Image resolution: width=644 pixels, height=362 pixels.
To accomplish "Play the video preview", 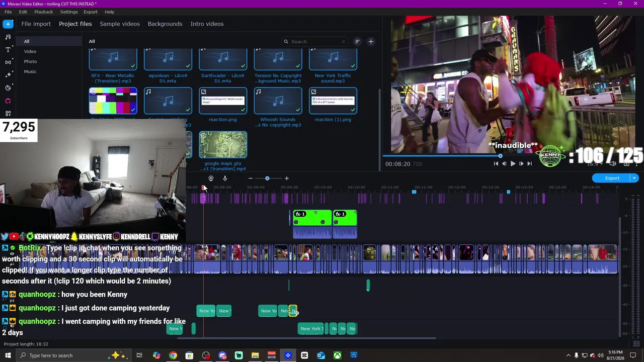I will click(513, 163).
